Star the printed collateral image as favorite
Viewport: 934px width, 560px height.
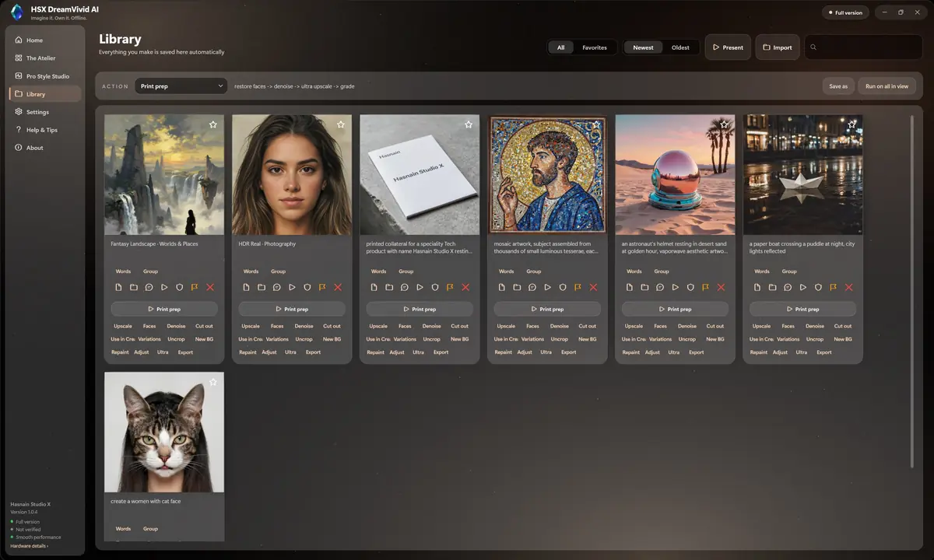click(x=469, y=124)
